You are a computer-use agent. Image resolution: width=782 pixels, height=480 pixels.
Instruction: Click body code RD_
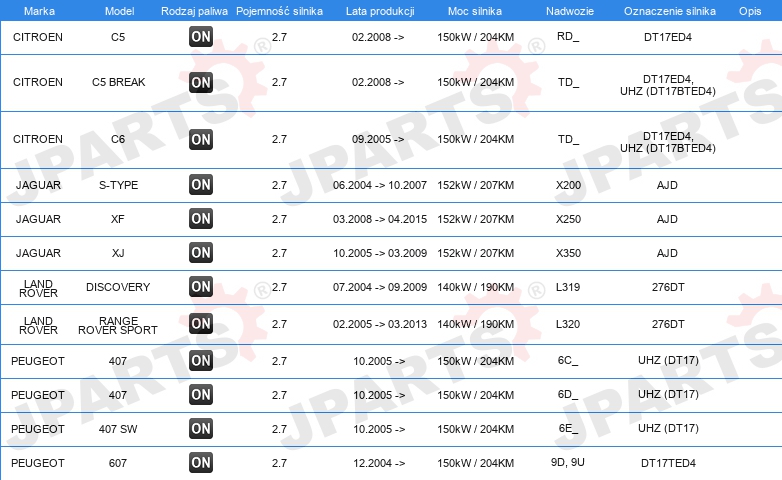click(568, 36)
